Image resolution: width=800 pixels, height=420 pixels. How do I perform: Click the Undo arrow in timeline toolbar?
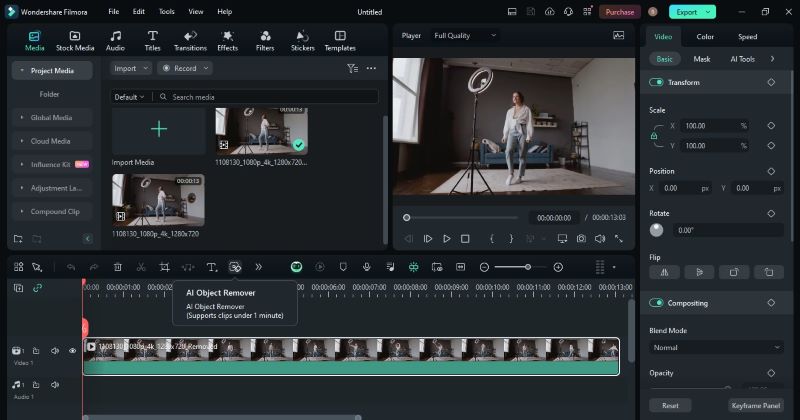pos(71,267)
